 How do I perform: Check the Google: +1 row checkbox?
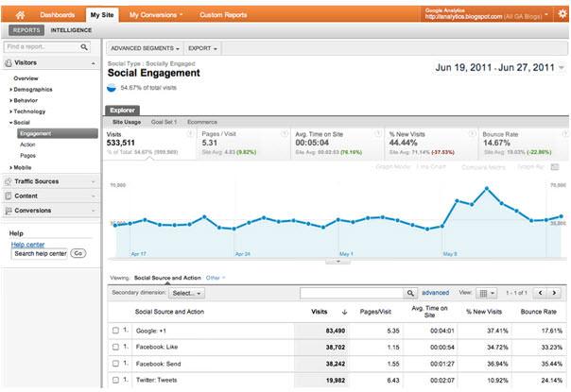(115, 331)
